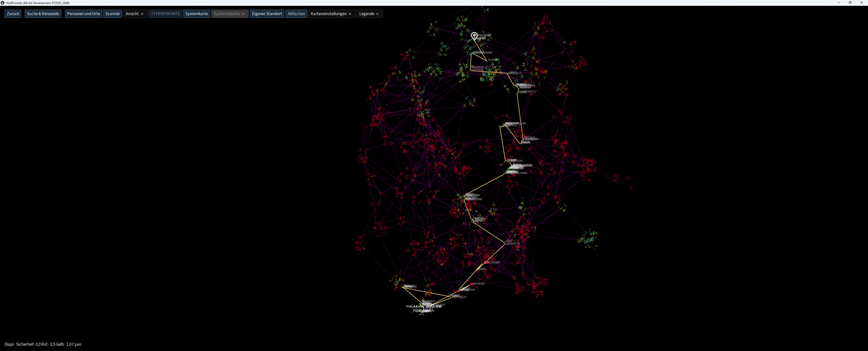Select the THEAKHAI HOLLOW label on the map
Image resolution: width=868 pixels, height=351 pixels.
[424, 307]
